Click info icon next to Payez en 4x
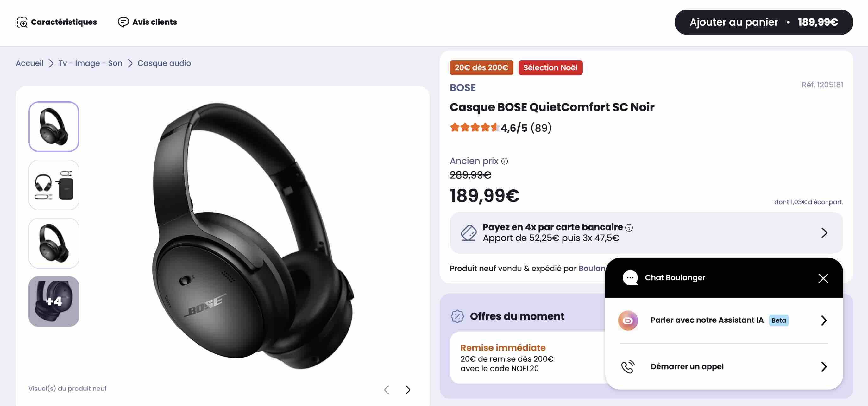The image size is (868, 406). [629, 228]
